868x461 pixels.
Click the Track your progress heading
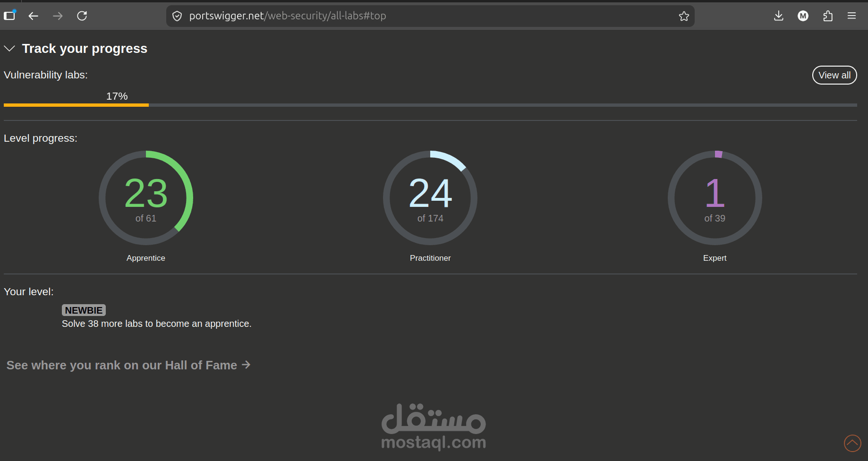click(85, 49)
